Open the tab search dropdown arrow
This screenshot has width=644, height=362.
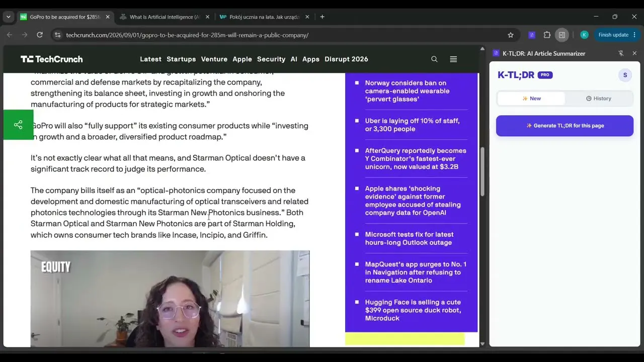pyautogui.click(x=8, y=17)
